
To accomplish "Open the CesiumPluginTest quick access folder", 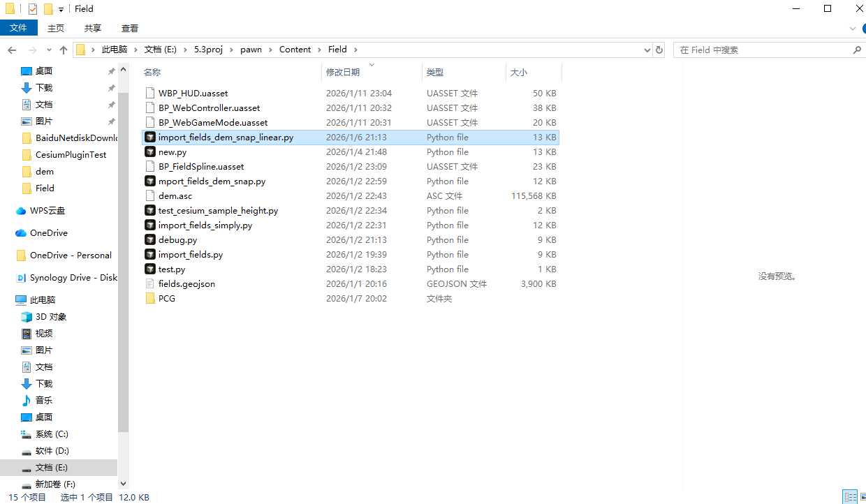I will pyautogui.click(x=64, y=154).
